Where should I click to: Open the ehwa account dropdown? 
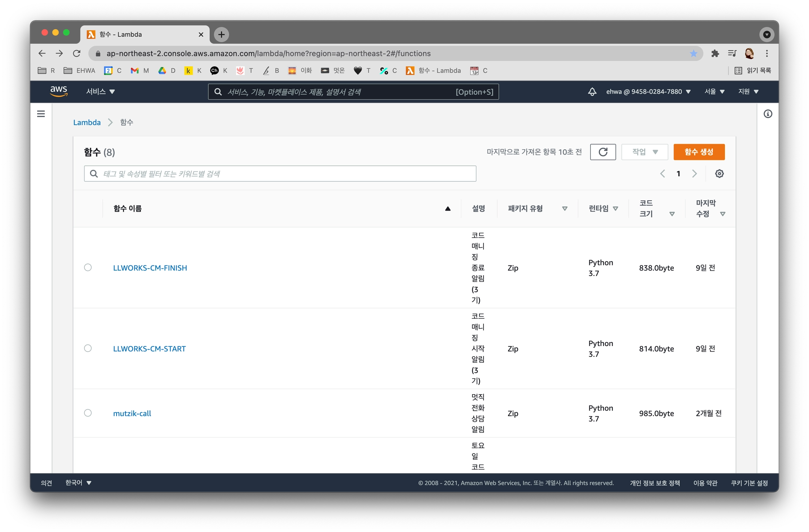point(648,92)
